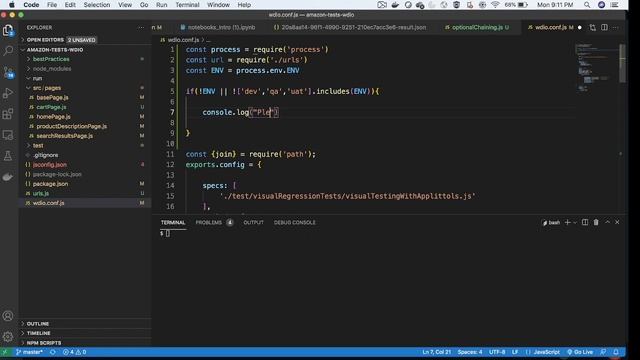Open the Manage gear icon
The width and height of the screenshot is (640, 360).
pos(8,336)
